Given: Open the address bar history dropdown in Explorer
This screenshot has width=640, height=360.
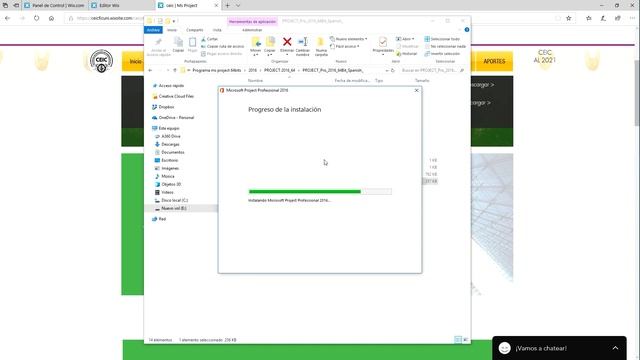Looking at the screenshot, I should pyautogui.click(x=387, y=70).
